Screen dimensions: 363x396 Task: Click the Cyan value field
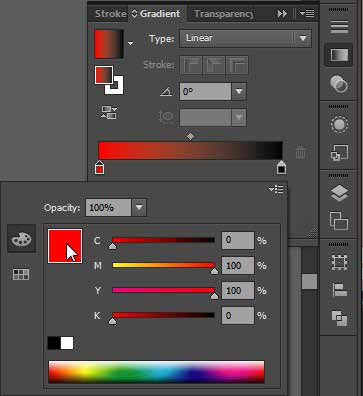click(x=238, y=240)
